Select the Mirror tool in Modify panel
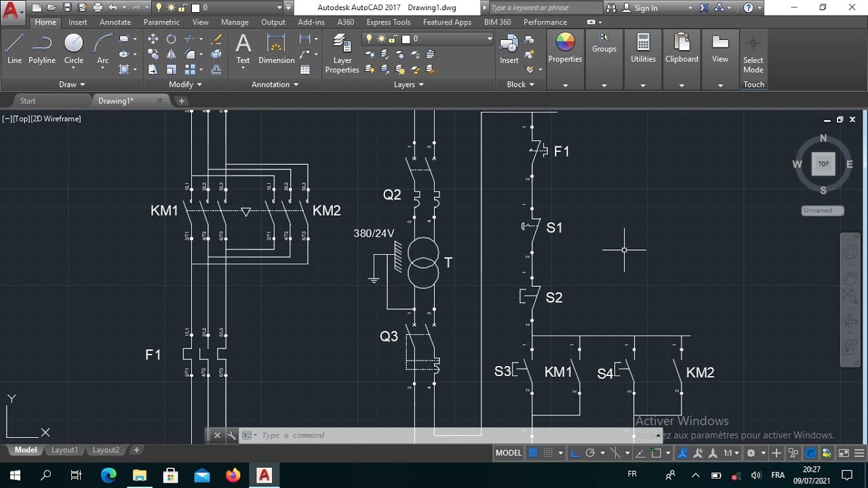 (x=172, y=54)
